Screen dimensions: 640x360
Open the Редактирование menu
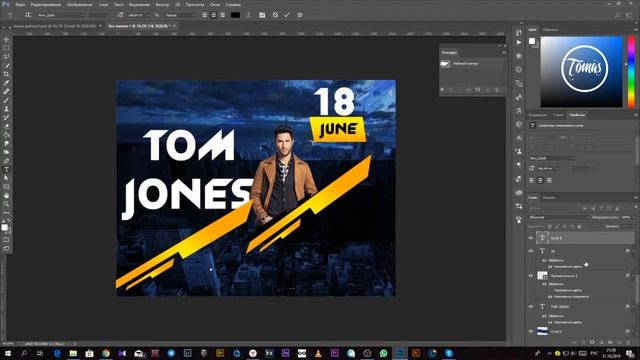click(46, 4)
